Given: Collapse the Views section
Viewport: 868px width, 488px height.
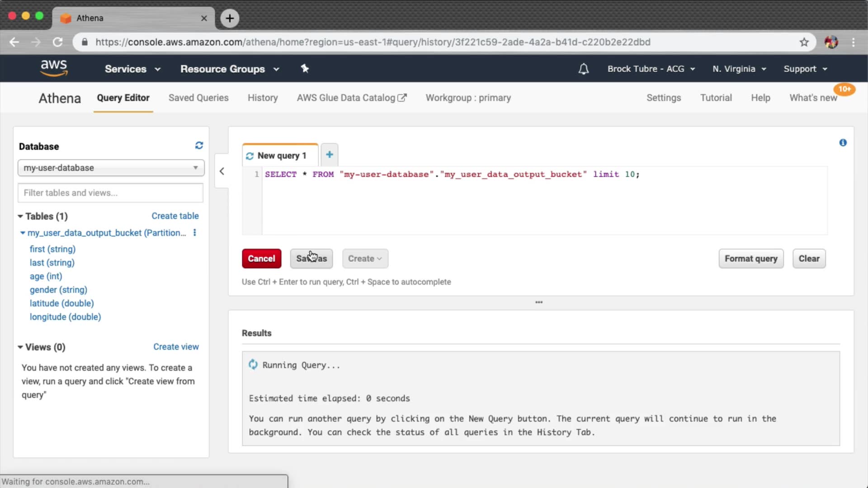Looking at the screenshot, I should (20, 347).
